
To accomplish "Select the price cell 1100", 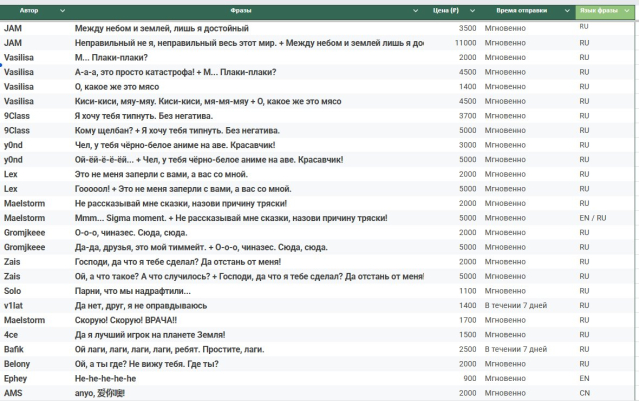I will click(x=467, y=291).
